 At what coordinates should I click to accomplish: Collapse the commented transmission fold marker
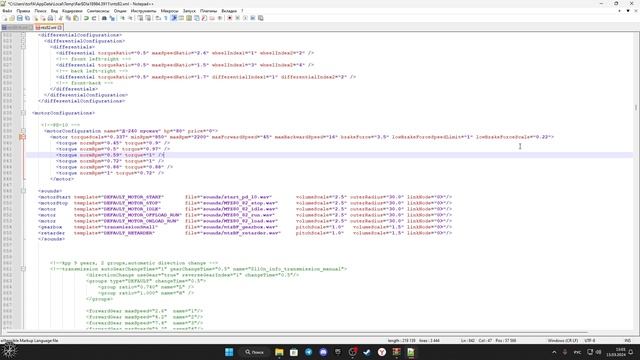(23, 269)
